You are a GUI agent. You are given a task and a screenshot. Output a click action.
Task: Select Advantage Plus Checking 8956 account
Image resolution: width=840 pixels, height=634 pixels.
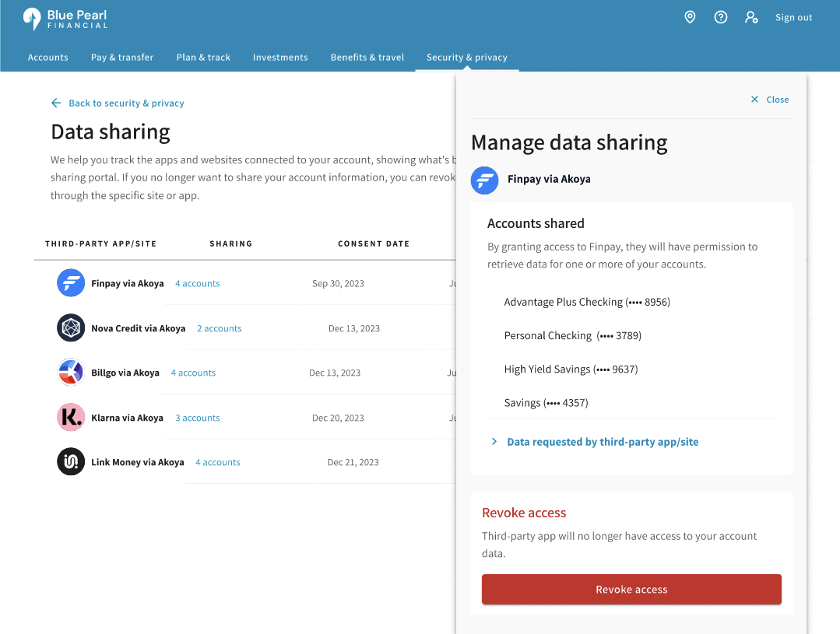pos(587,302)
